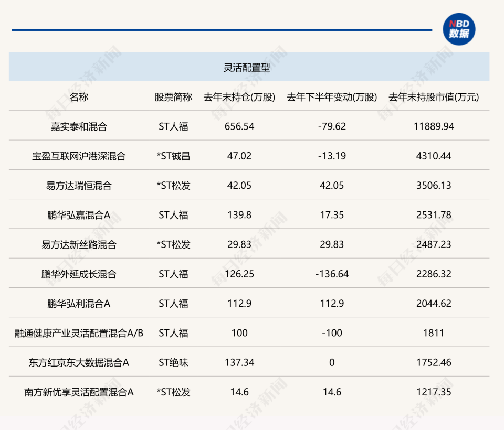504x430 pixels.
Task: Select the fund name 嘉实泰和混合
Action: click(x=79, y=126)
